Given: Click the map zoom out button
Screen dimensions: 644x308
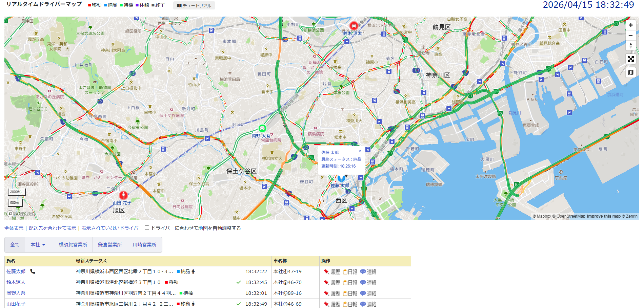Looking at the screenshot, I should click(630, 35).
